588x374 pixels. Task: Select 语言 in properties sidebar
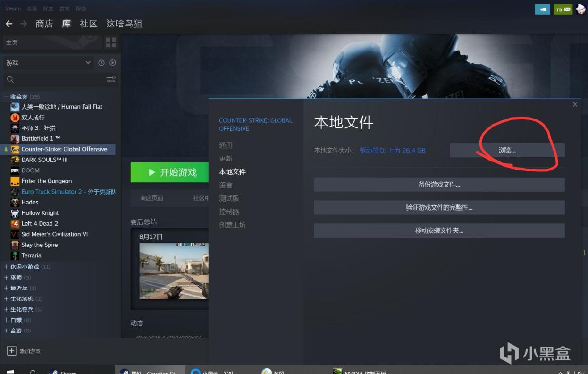point(226,185)
